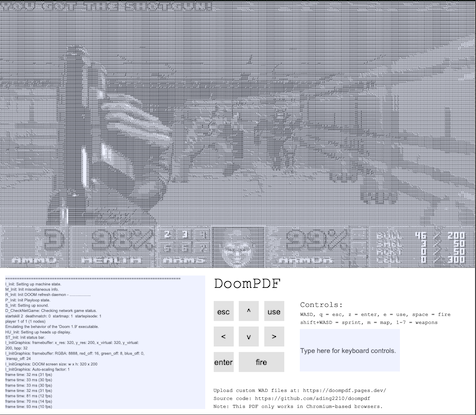This screenshot has width=476, height=415.
Task: Click the use button
Action: 274,311
